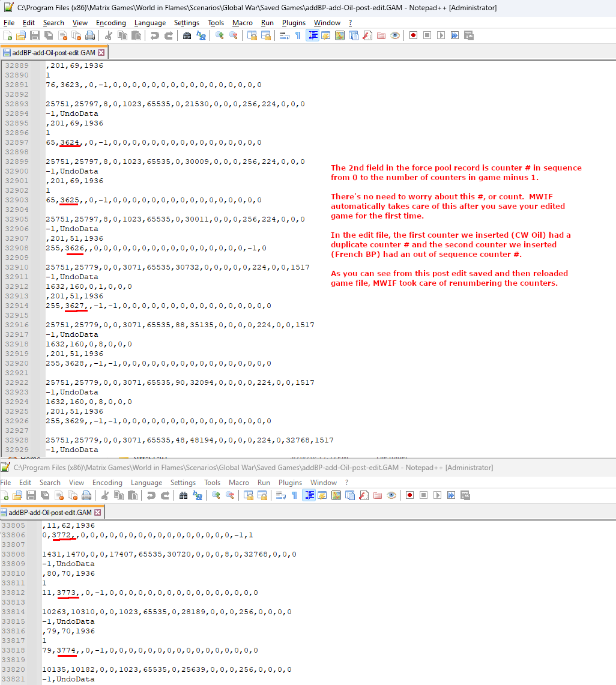Select addBP-add-Oil-post-edit.GAM tab in upper window
The height and width of the screenshot is (685, 616).
click(53, 52)
